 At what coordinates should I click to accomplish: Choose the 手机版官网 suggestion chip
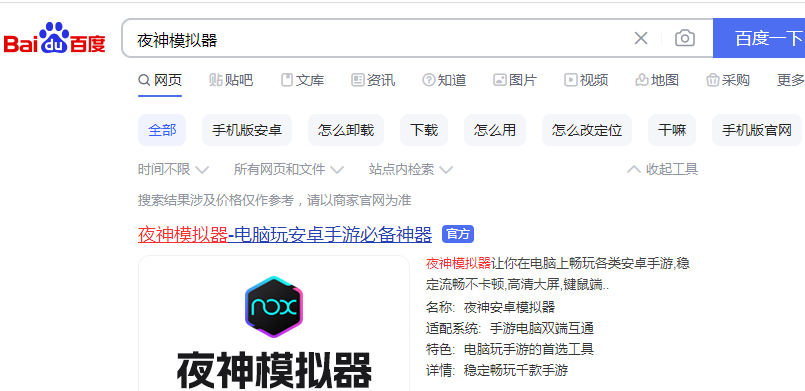click(757, 130)
